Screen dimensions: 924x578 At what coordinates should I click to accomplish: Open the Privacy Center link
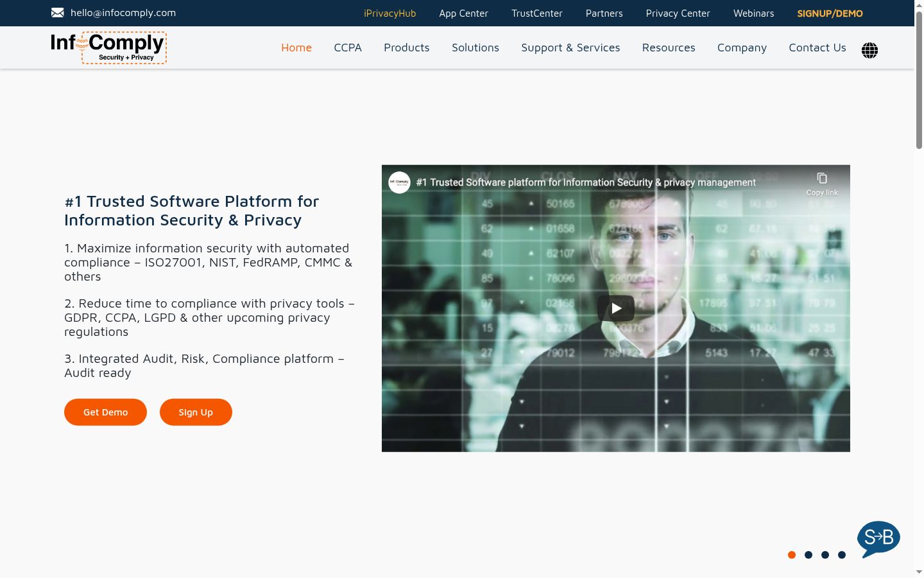click(678, 13)
